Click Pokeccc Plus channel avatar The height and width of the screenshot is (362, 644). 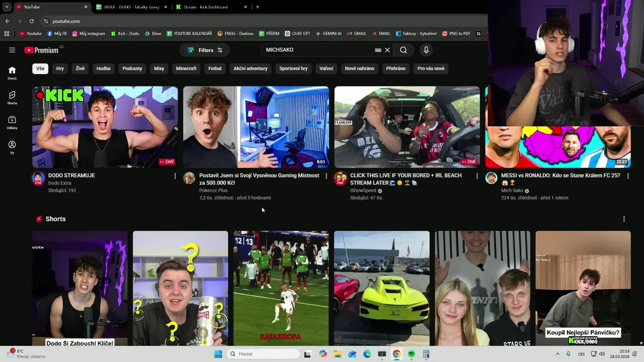tap(189, 178)
